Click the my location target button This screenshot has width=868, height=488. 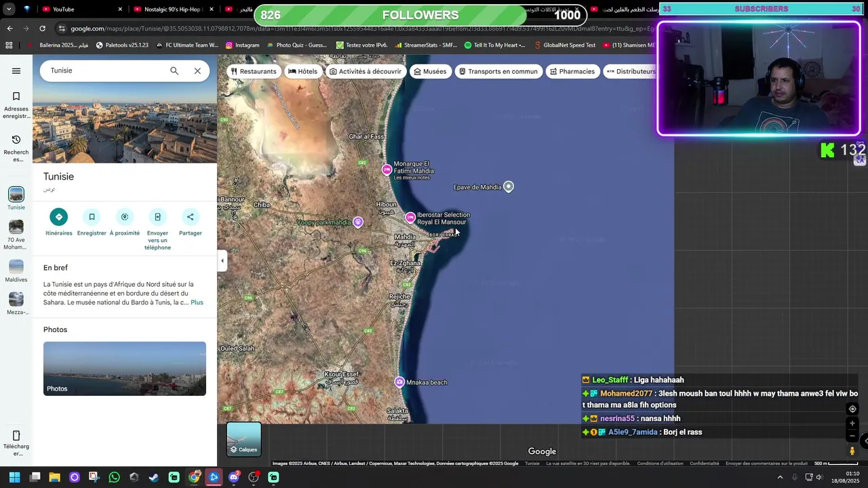[x=852, y=409]
